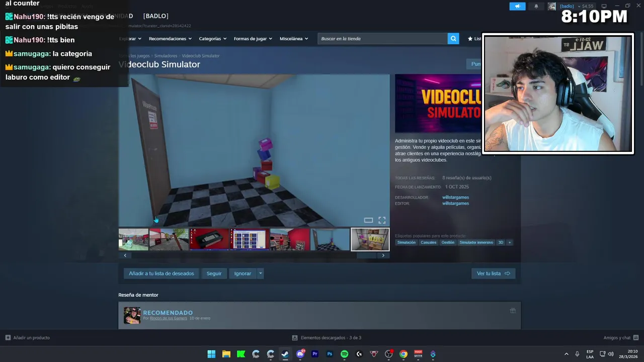The image size is (644, 362).
Task: Open the taskbar volume control
Action: (611, 354)
